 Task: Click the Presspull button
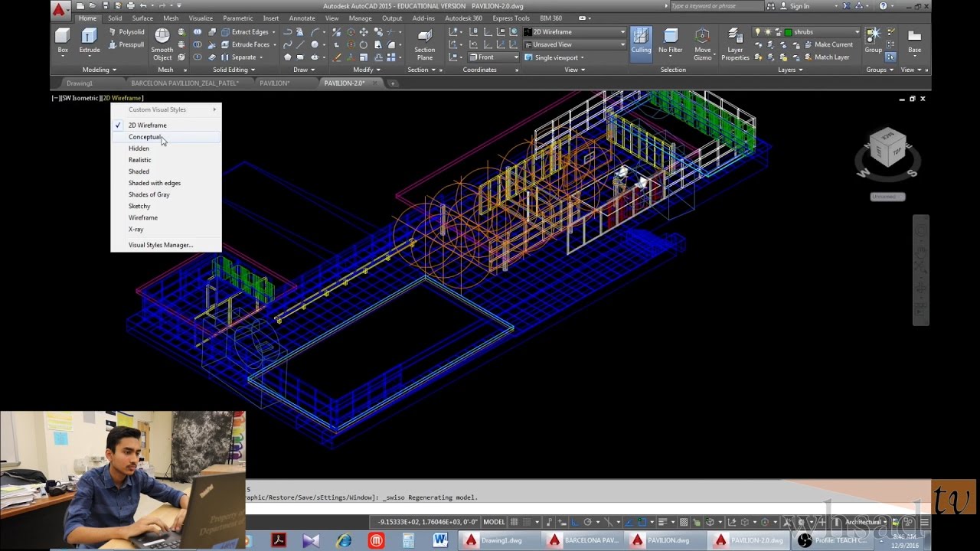pos(126,44)
